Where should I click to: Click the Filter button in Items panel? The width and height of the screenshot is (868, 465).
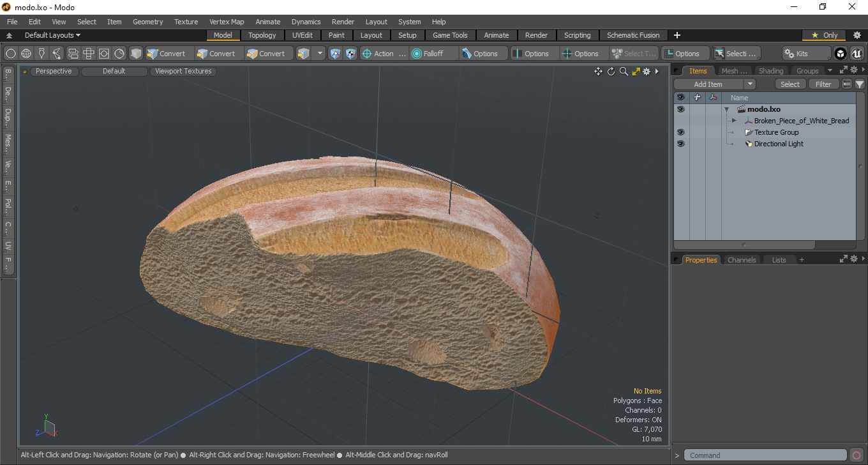(823, 84)
